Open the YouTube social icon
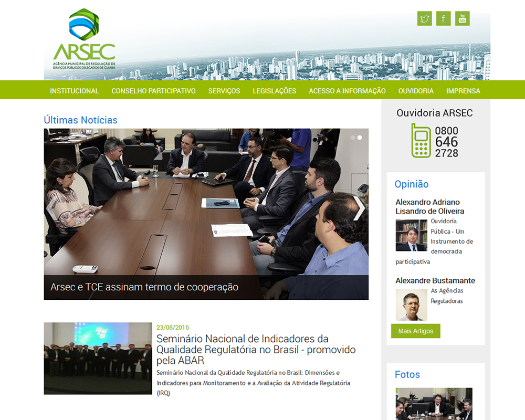Screen dimensions: 525x420 tap(462, 19)
